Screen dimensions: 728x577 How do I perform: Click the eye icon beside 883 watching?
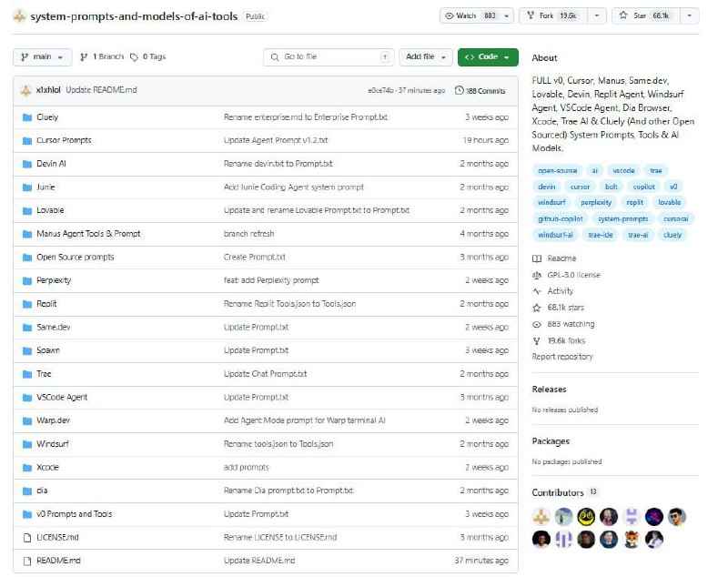point(537,325)
